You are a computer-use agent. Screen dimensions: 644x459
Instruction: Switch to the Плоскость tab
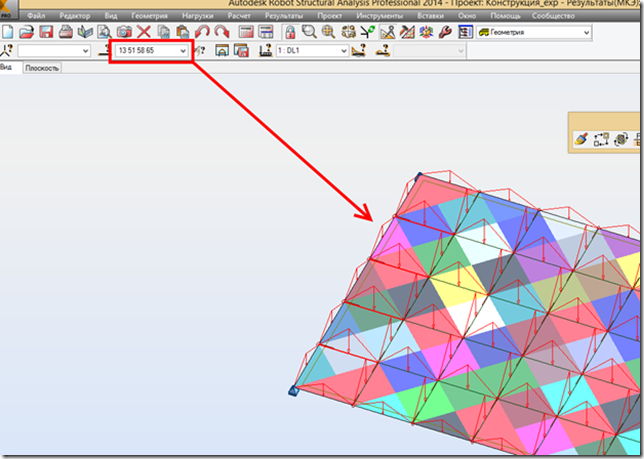point(42,68)
